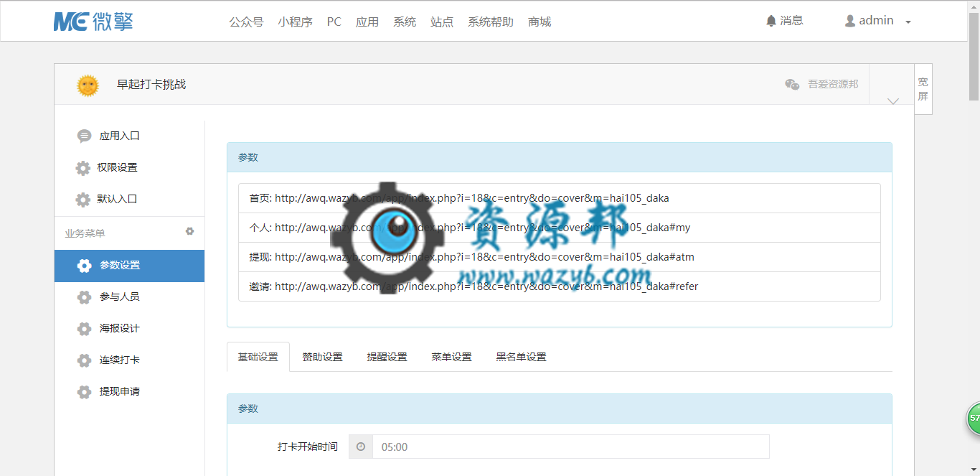Open the 商城 menu
The width and height of the screenshot is (980, 476).
(540, 22)
